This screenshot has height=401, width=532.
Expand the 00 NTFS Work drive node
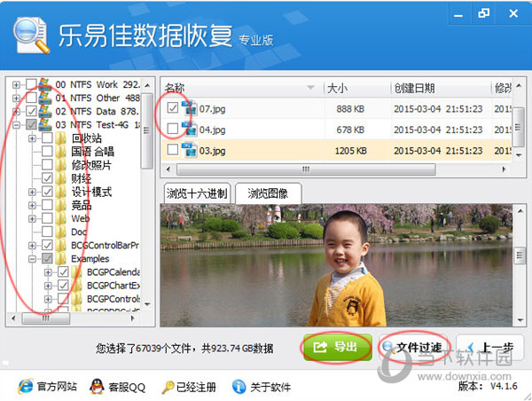click(16, 84)
